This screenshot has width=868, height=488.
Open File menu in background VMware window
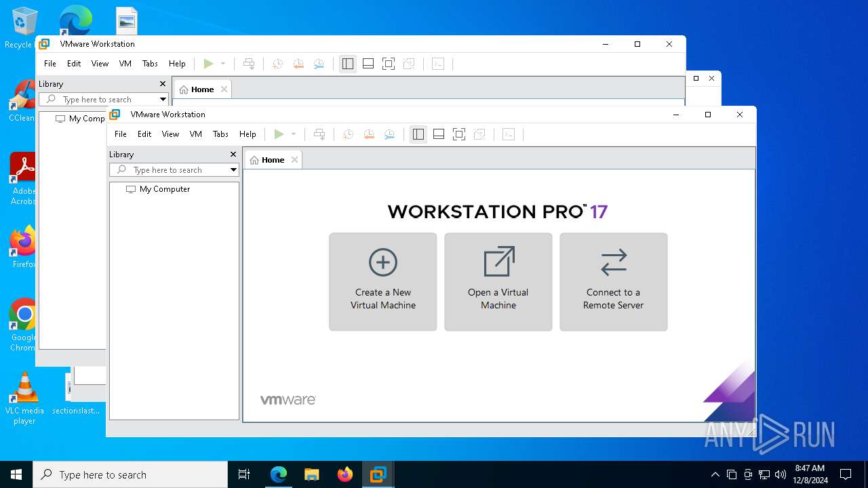(50, 64)
